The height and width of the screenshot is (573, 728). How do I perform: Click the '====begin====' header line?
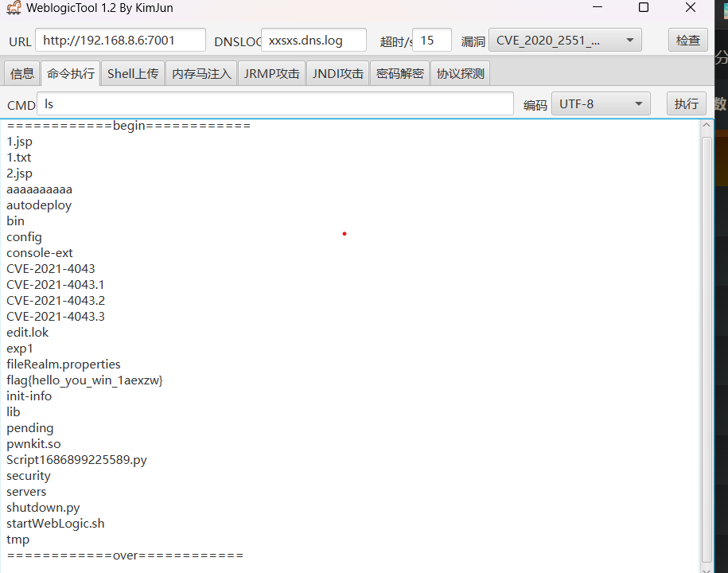(x=129, y=126)
